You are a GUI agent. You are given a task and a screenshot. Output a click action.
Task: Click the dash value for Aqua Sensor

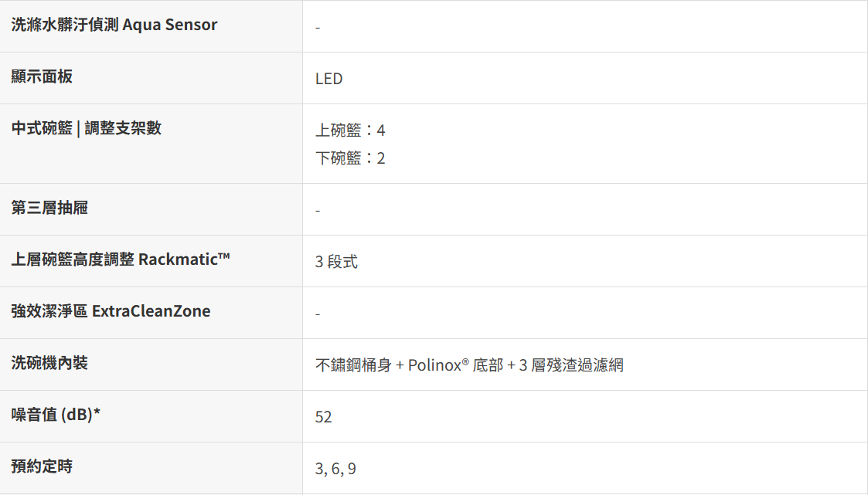(x=318, y=28)
